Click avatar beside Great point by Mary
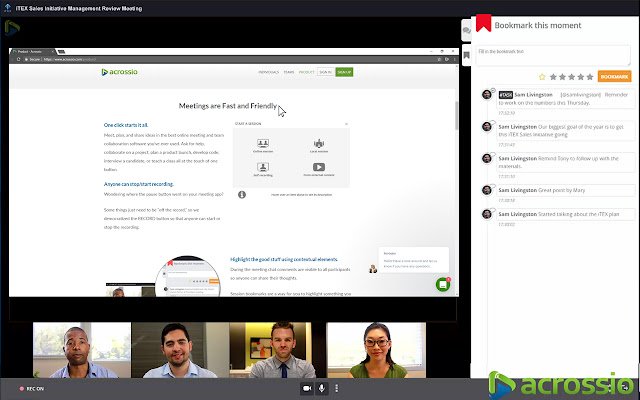This screenshot has width=640, height=400. 487,190
